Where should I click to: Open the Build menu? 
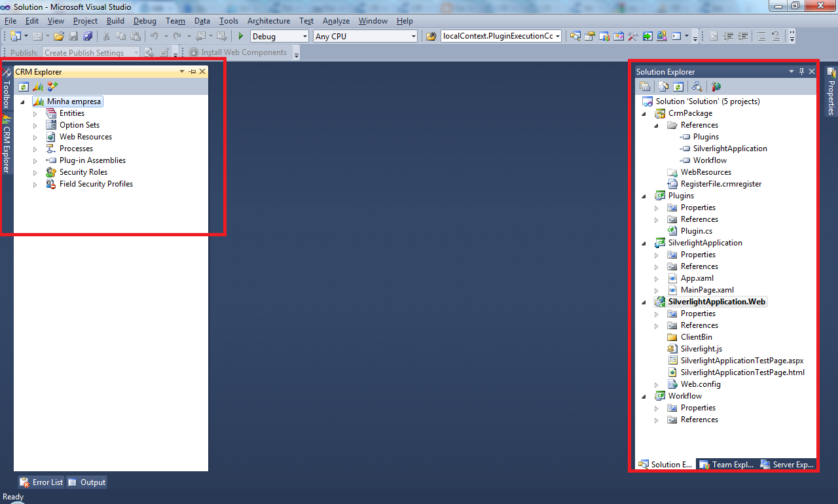pos(115,21)
